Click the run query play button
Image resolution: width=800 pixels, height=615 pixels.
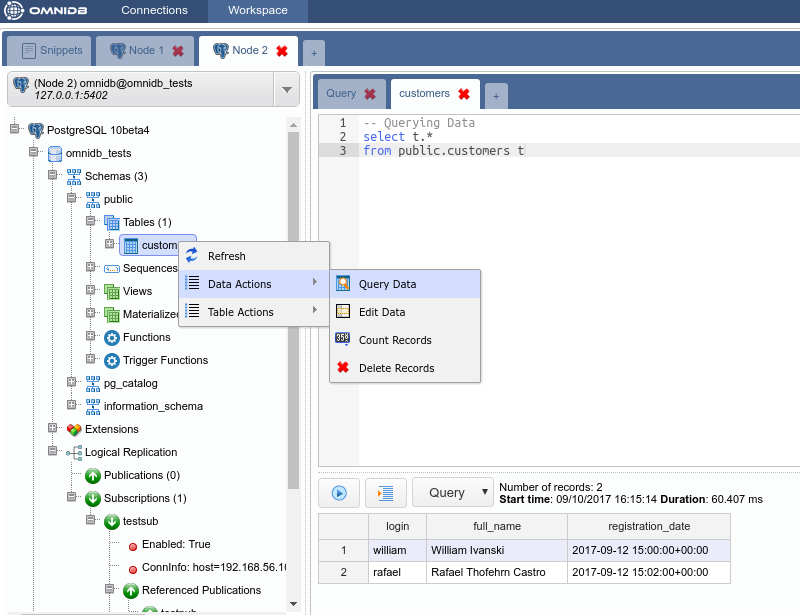click(x=339, y=492)
